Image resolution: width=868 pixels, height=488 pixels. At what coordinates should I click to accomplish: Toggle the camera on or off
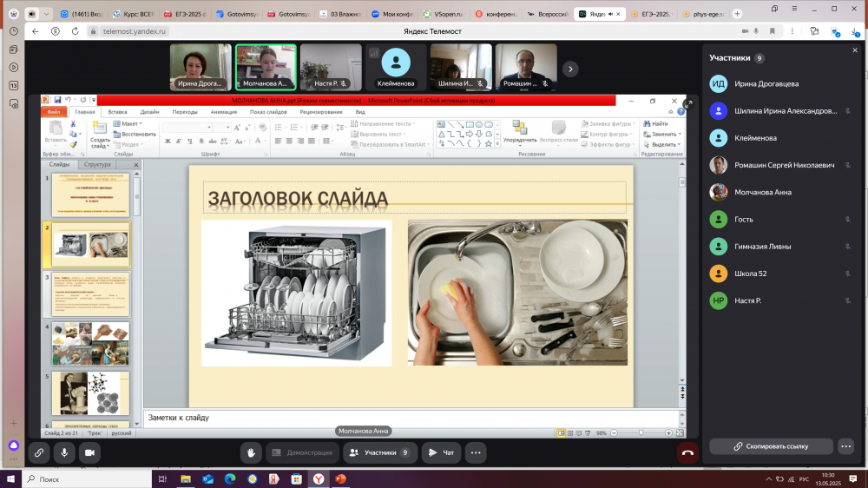(89, 452)
